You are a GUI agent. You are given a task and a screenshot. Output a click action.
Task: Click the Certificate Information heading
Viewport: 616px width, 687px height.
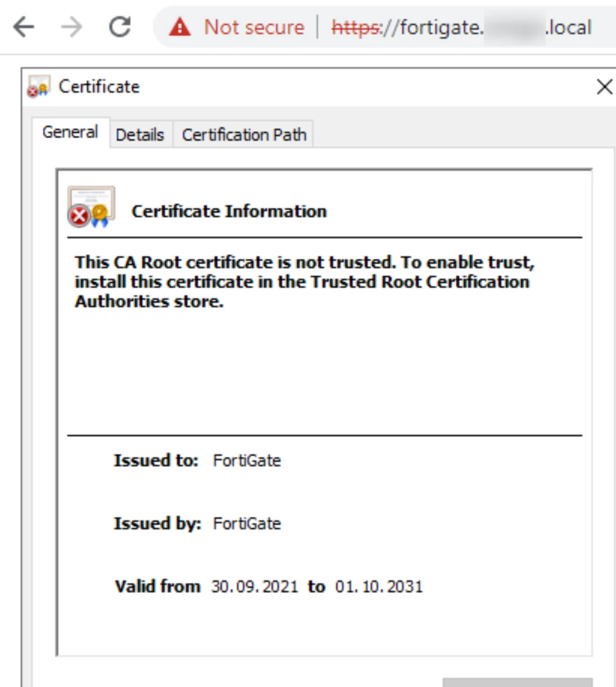(x=229, y=211)
